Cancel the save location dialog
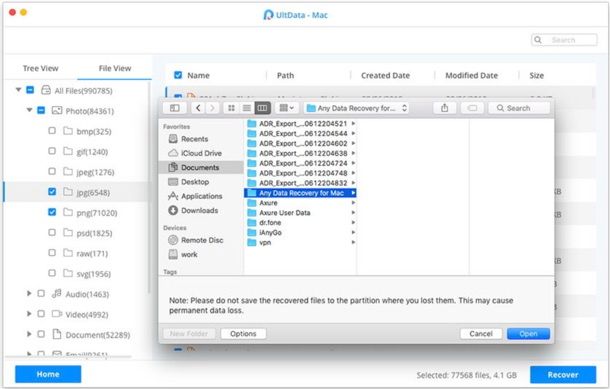Viewport: 610px width, 389px height. click(x=481, y=334)
